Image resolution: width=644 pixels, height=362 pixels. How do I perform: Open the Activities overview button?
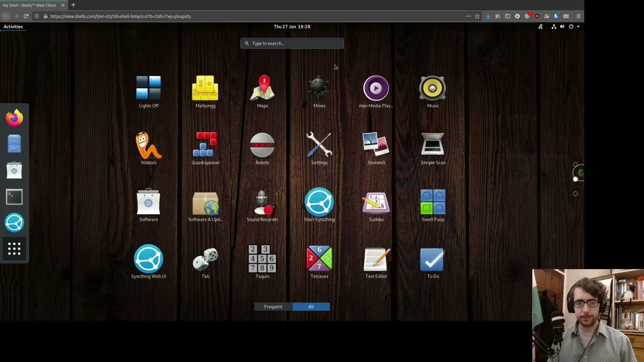(x=13, y=27)
